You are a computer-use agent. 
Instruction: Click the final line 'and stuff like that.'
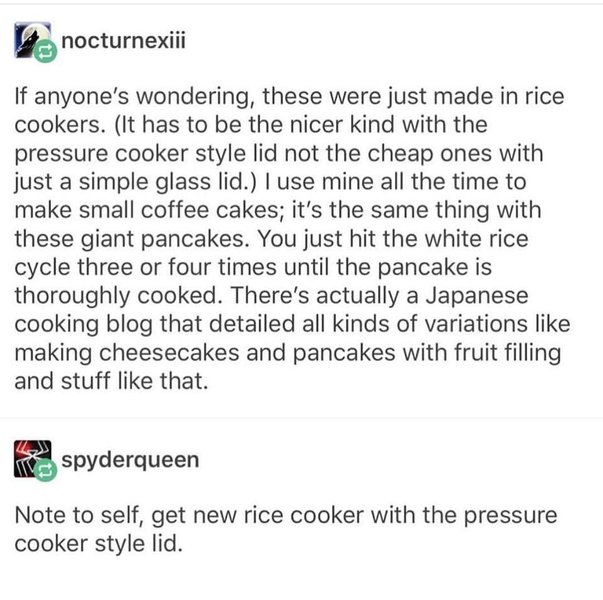pos(112,381)
